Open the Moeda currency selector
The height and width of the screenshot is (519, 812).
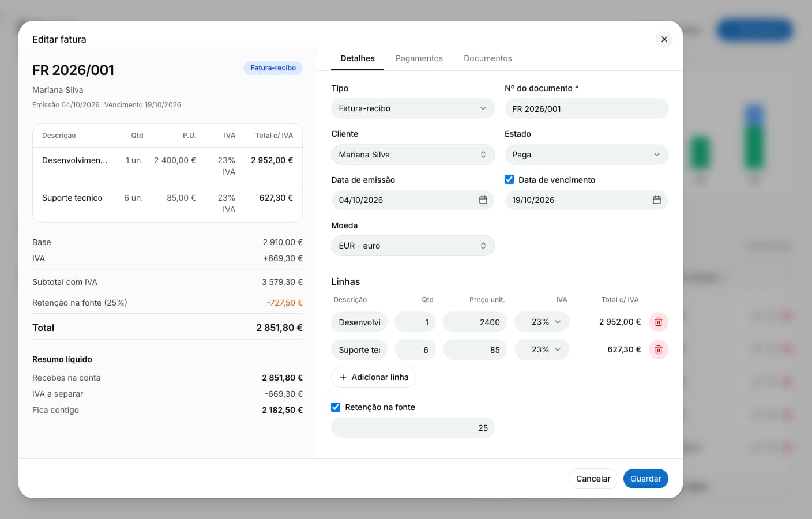413,246
